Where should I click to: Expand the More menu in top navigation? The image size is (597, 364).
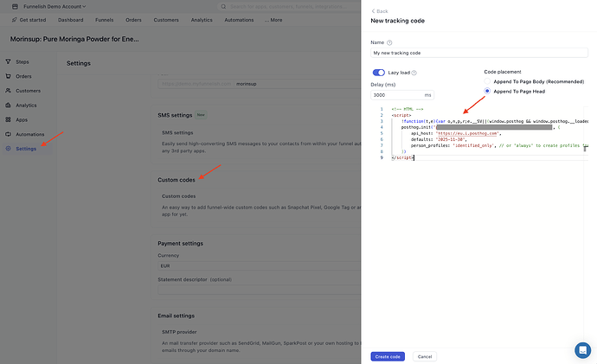(273, 19)
